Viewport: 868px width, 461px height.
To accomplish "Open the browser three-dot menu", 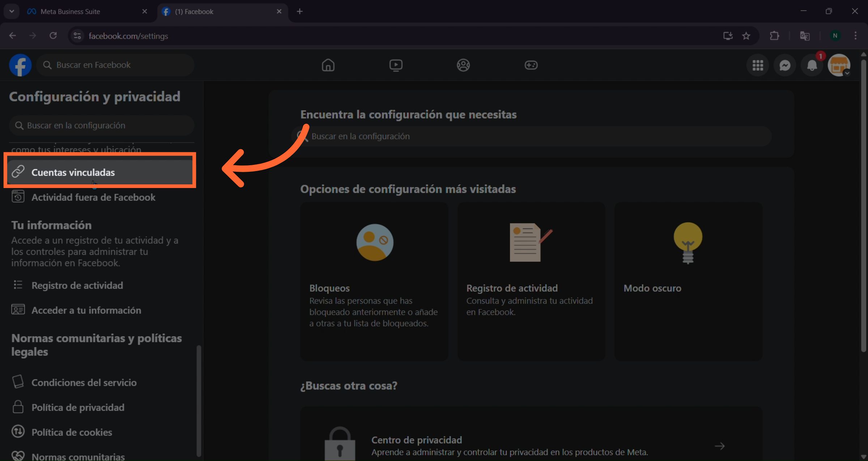I will point(856,35).
